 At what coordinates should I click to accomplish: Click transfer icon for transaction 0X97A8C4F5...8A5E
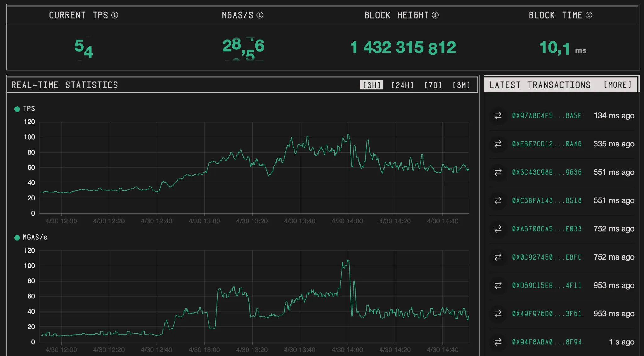pyautogui.click(x=498, y=116)
